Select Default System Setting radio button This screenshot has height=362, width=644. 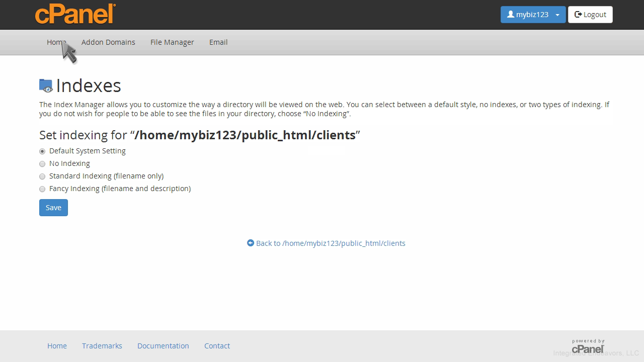point(42,151)
